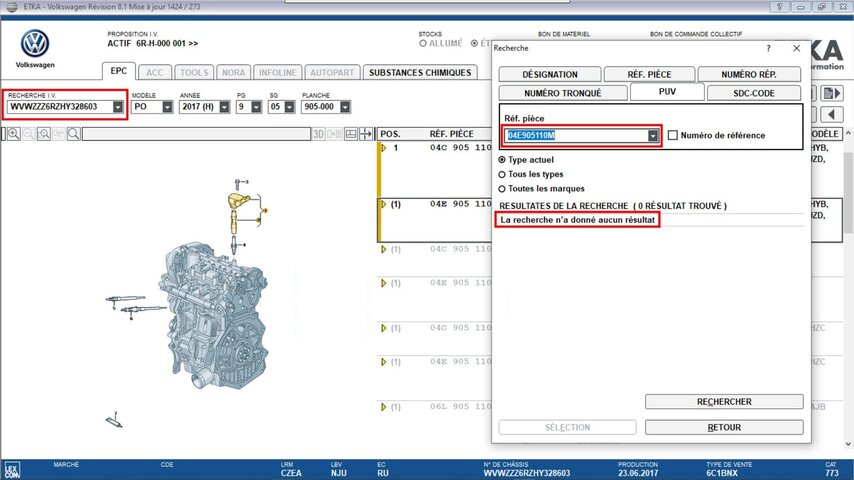
Task: Click 'La recherche n'a donné aucun résultat' message
Action: tap(577, 220)
